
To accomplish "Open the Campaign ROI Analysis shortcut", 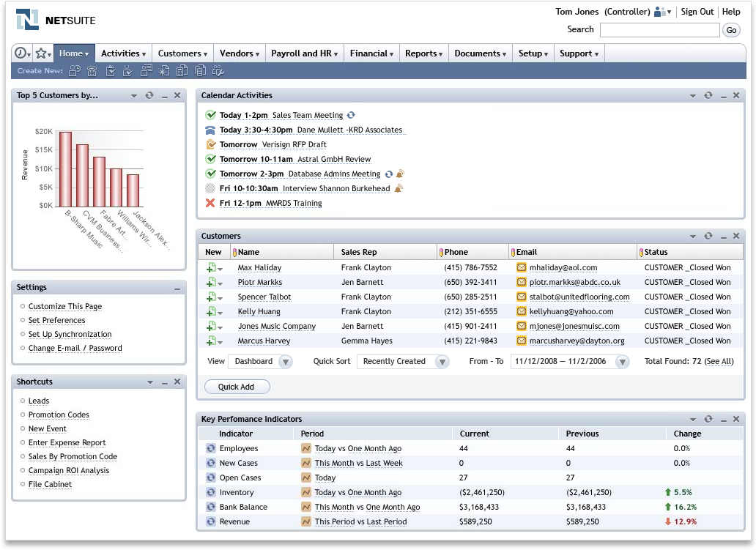I will pyautogui.click(x=68, y=470).
